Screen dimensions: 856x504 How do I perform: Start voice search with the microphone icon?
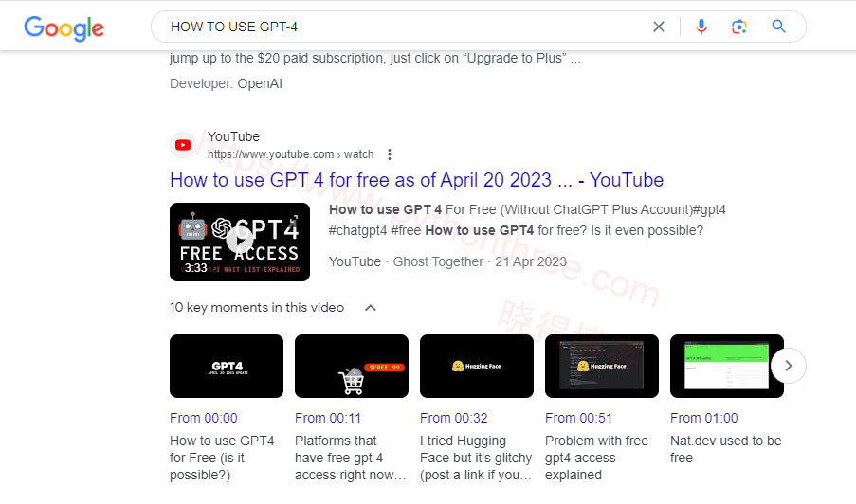click(x=701, y=27)
